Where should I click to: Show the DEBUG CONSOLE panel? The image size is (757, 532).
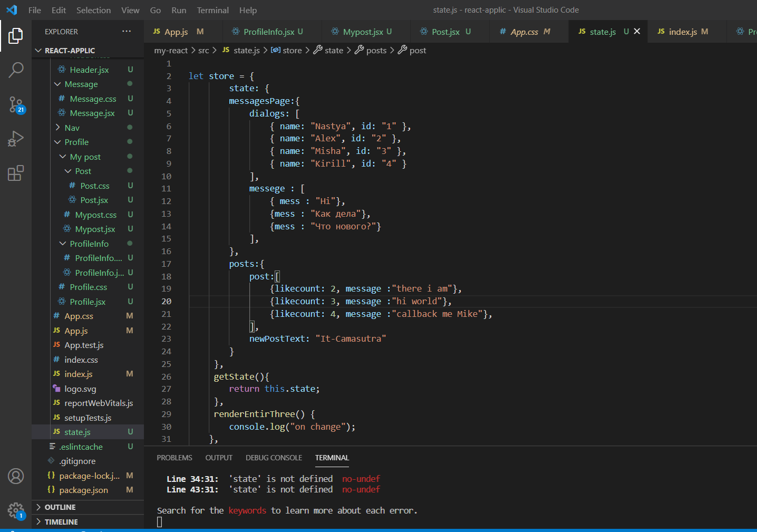point(274,458)
